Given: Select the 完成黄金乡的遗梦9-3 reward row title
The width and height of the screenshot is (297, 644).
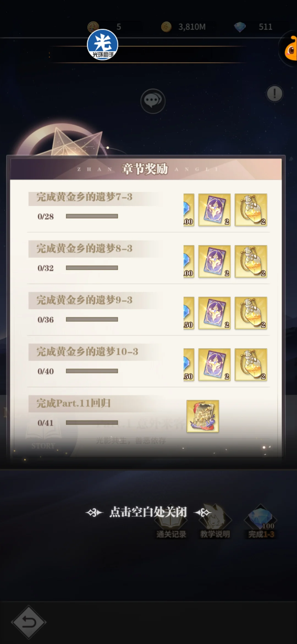Looking at the screenshot, I should (x=84, y=300).
